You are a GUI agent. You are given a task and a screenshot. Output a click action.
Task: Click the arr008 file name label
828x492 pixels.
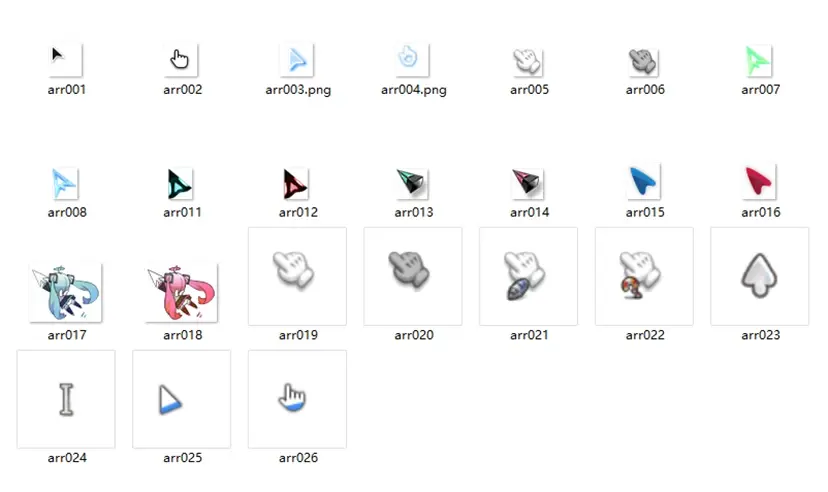[67, 212]
